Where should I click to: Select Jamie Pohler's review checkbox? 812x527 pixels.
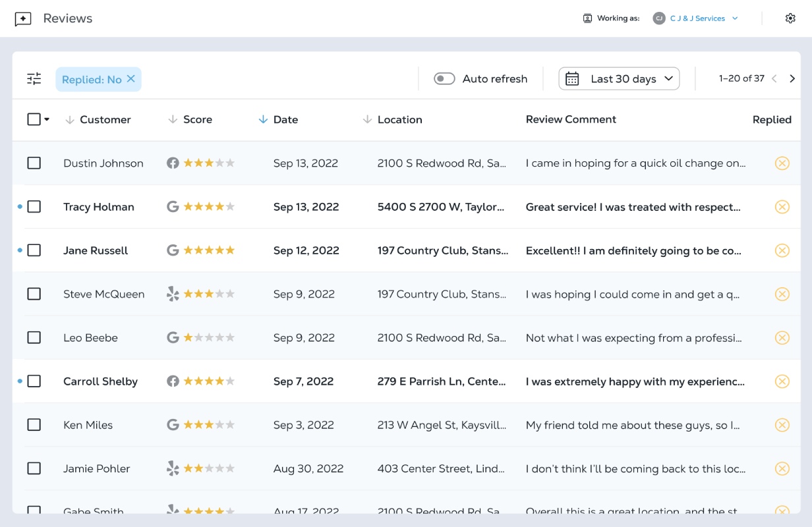point(34,468)
